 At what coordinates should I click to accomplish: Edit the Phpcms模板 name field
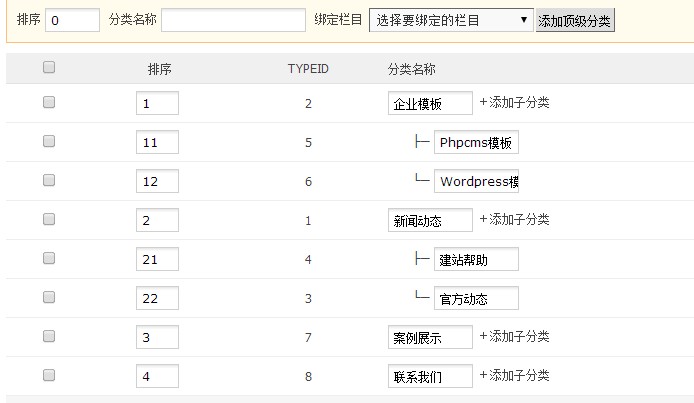[476, 142]
